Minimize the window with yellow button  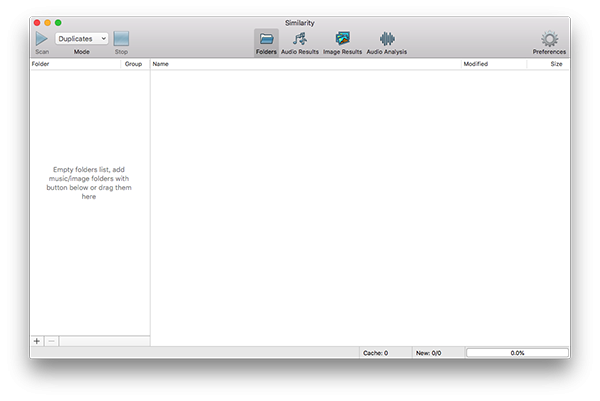click(x=47, y=23)
